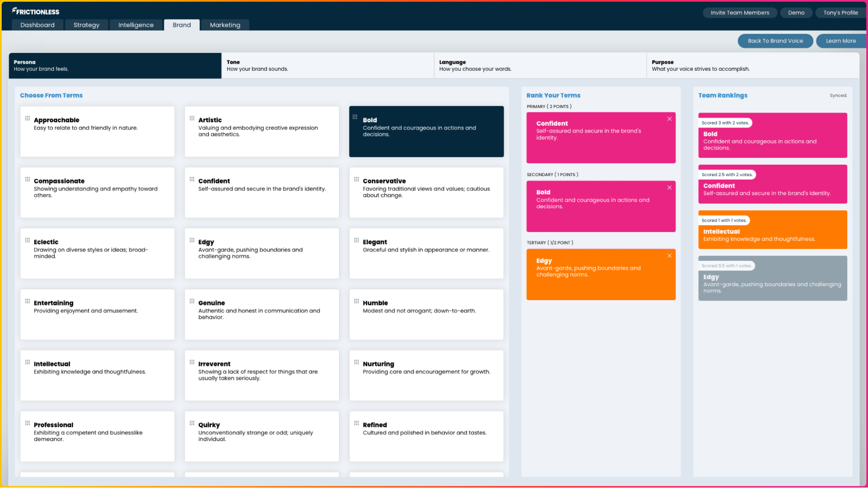
Task: Click the drag handle beside Artistic
Action: [x=192, y=118]
